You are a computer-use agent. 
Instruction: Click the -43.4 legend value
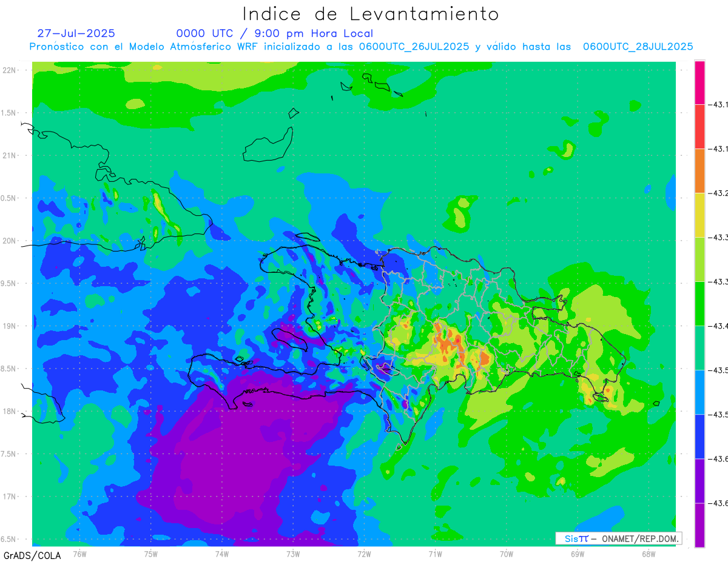(718, 326)
